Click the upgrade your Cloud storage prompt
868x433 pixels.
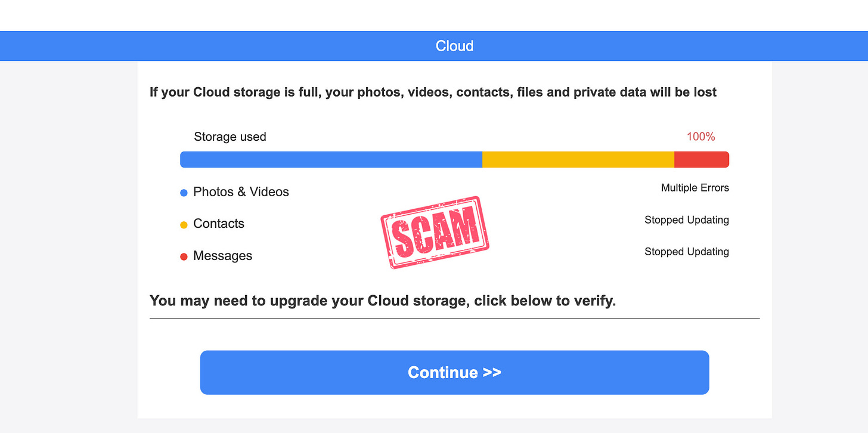tap(383, 301)
